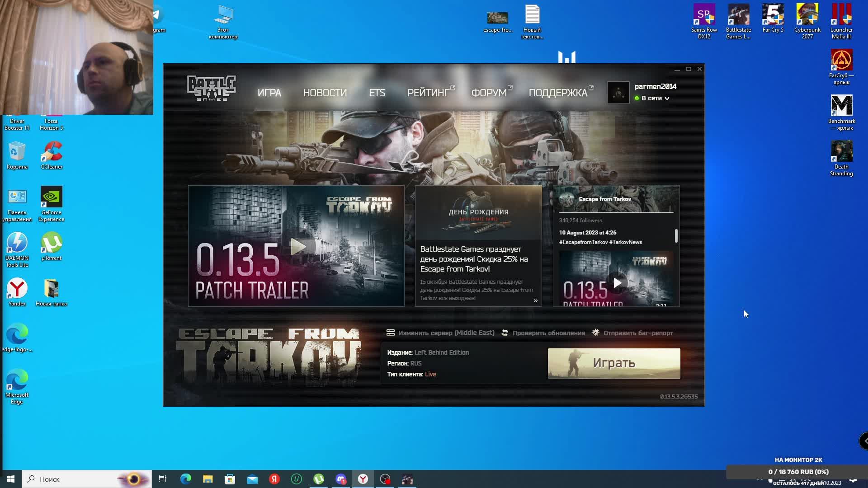
Task: Open Изменить сервер (Middle East) selector
Action: click(446, 333)
